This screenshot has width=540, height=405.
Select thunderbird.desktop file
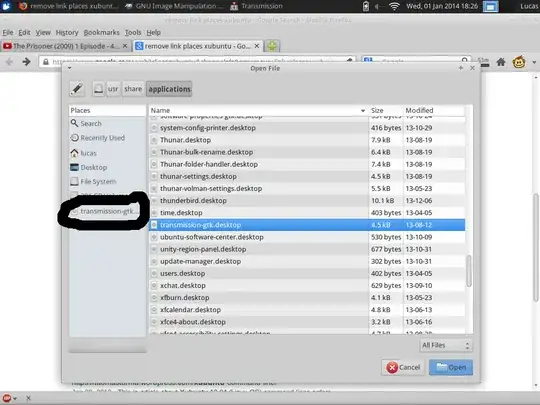click(x=307, y=200)
